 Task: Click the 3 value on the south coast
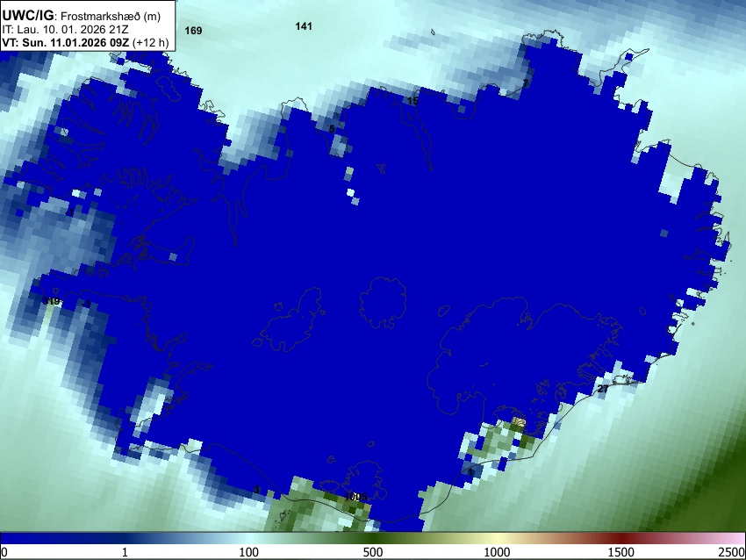256,490
